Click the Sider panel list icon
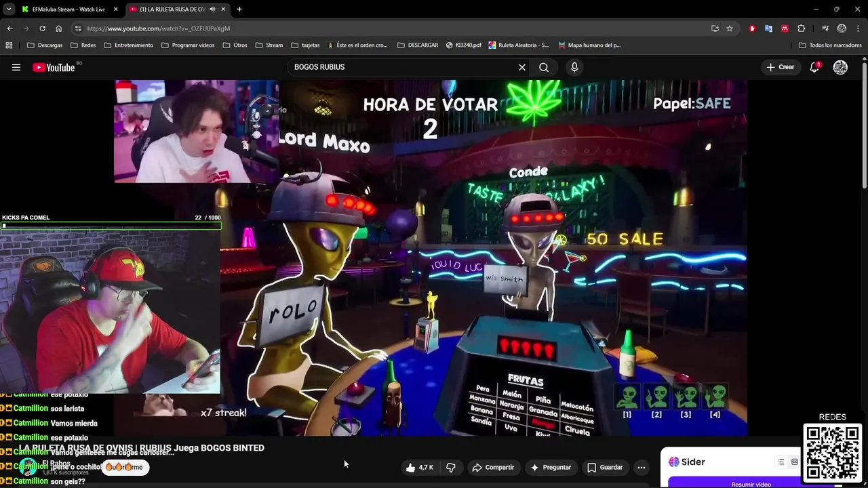The height and width of the screenshot is (488, 868). coord(781,462)
